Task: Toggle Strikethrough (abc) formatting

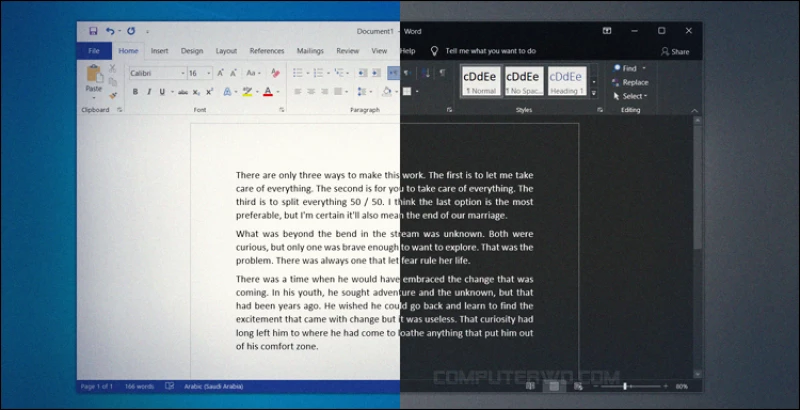Action: [183, 92]
